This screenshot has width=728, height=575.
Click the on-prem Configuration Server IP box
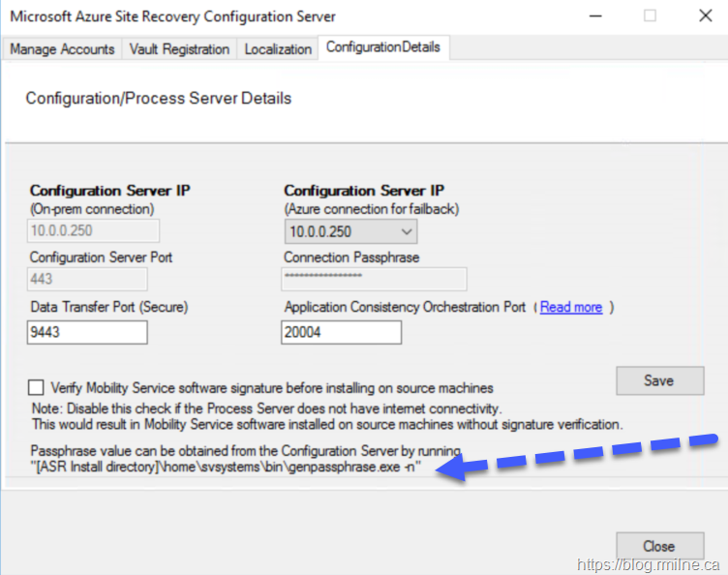pos(94,231)
